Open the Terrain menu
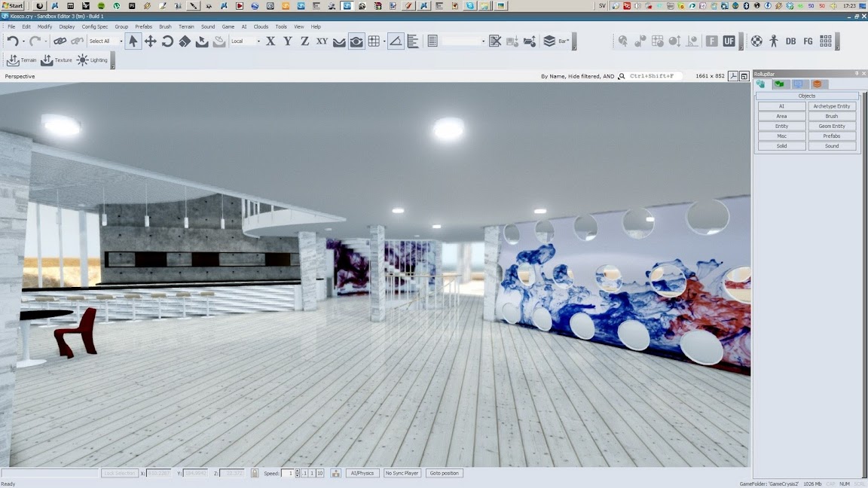 point(186,26)
